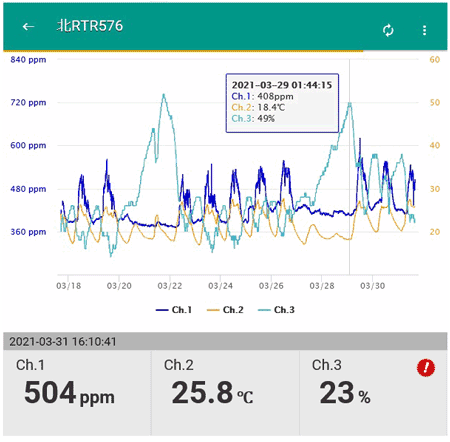Click the 03/22 date axis label
Viewport: 450px width, 442px height.
(x=170, y=286)
